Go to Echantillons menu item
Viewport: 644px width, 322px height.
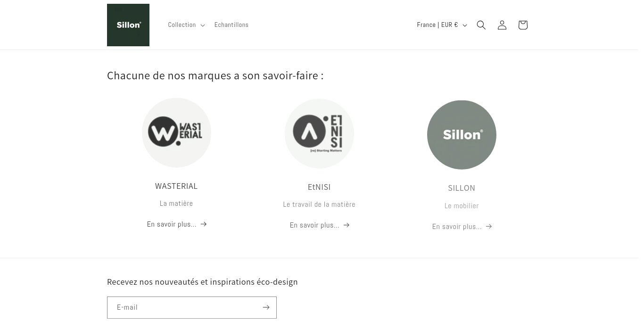[231, 25]
